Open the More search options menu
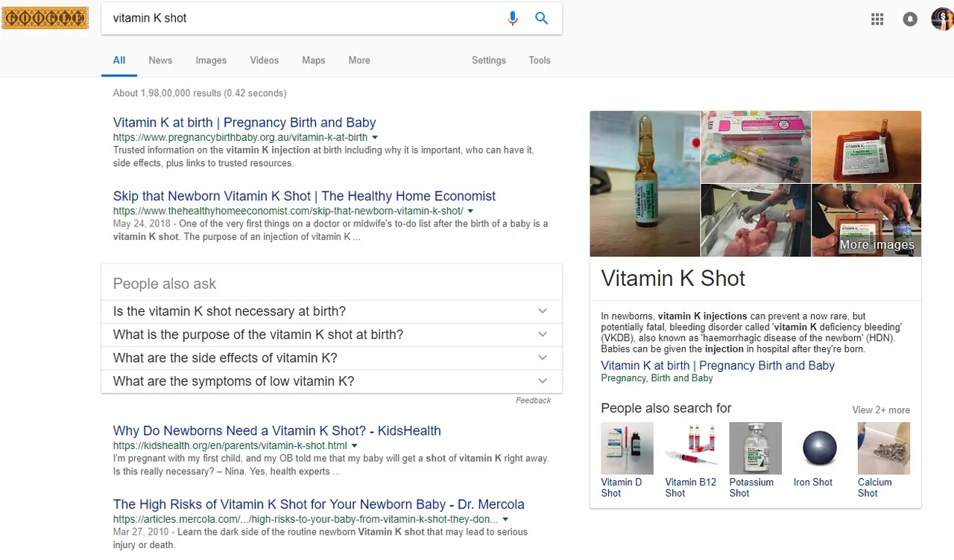 coord(359,60)
